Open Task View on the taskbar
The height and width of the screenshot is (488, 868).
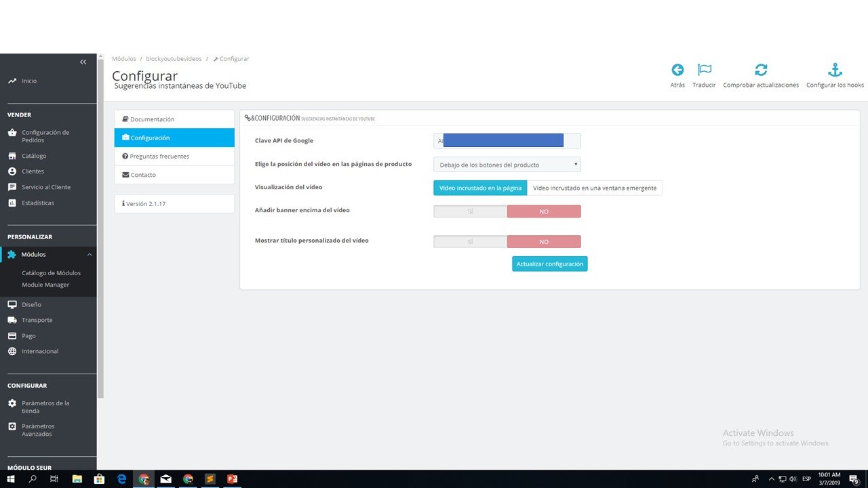pyautogui.click(x=54, y=479)
